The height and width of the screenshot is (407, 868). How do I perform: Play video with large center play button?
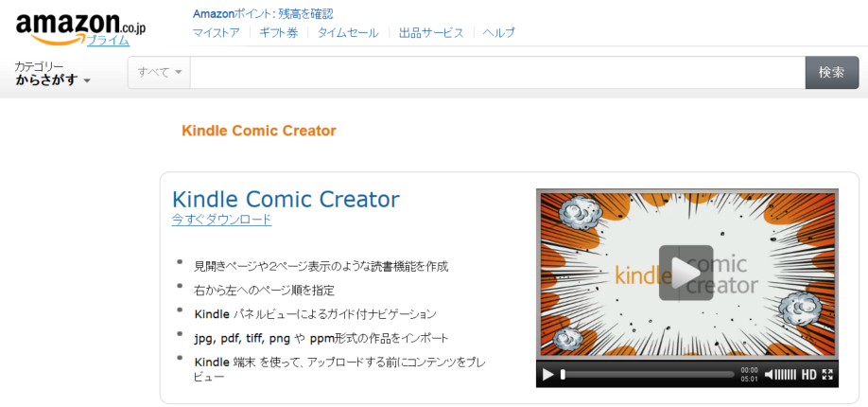click(x=686, y=273)
